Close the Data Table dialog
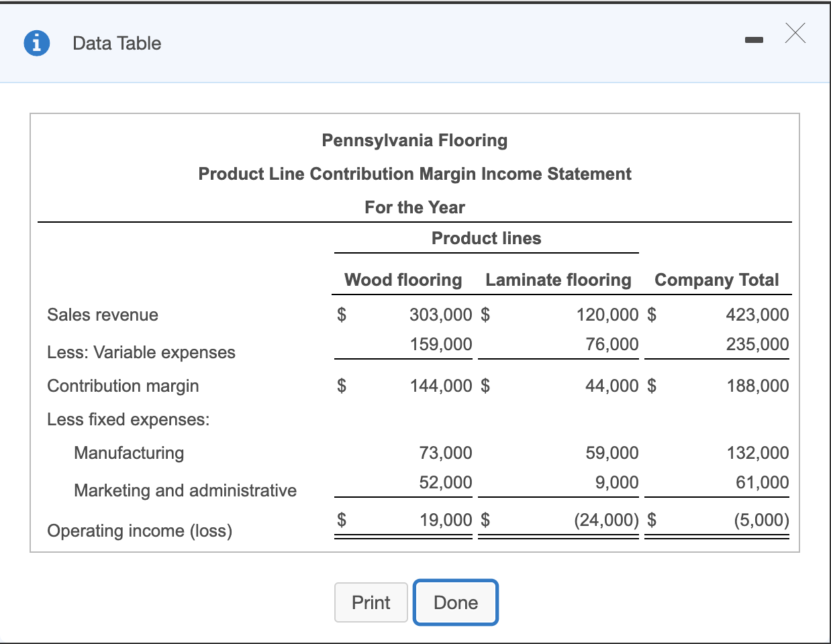 click(795, 33)
